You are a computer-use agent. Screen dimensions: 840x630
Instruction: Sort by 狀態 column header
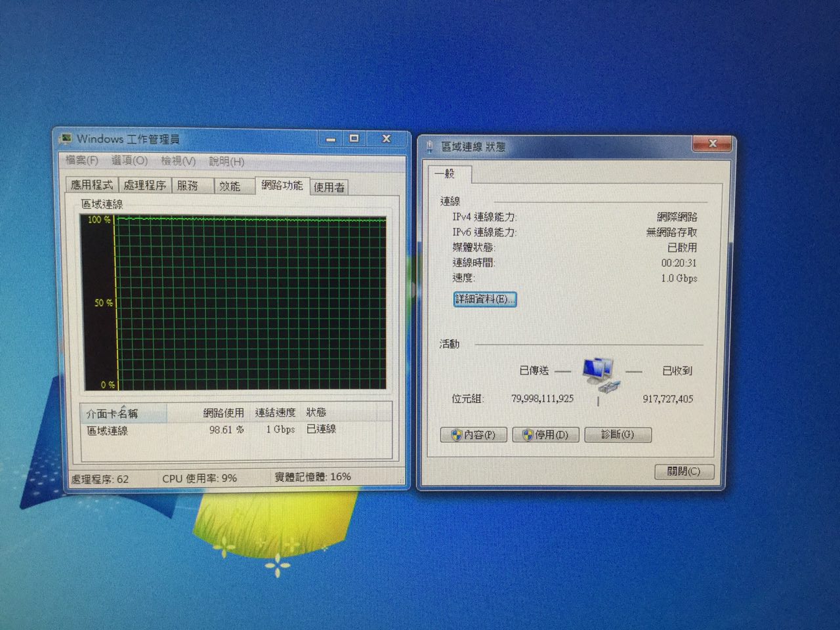(316, 412)
